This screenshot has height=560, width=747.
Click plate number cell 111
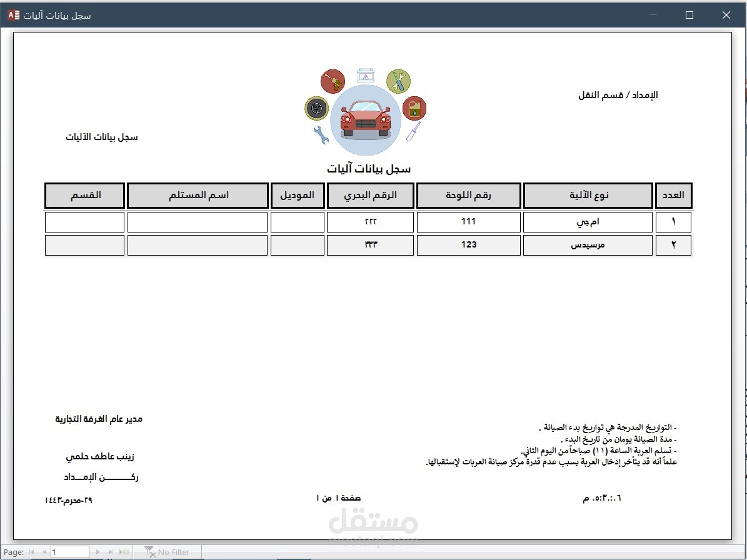(469, 222)
